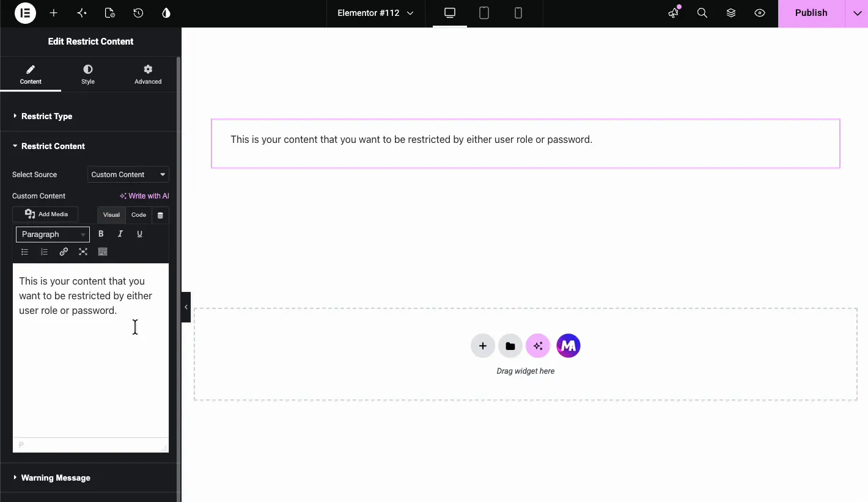Screen dimensions: 868x502
Task: Open the Structure layers icon
Action: click(731, 13)
